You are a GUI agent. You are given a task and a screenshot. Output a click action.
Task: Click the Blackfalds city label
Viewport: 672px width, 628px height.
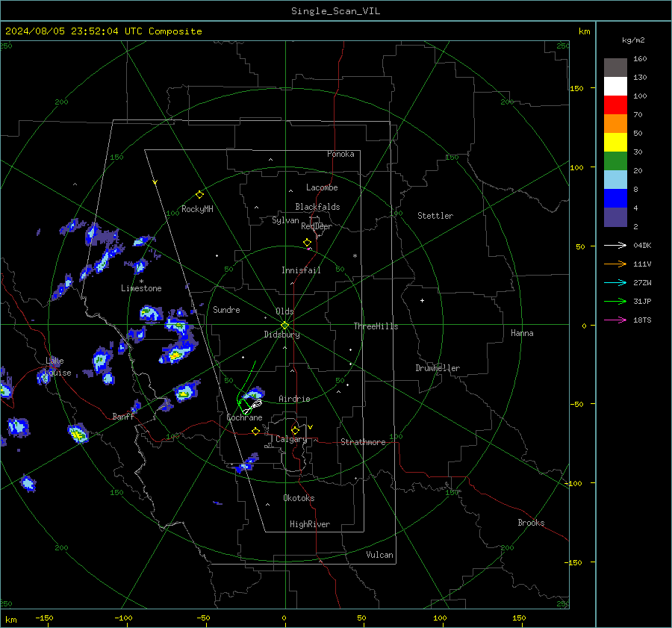(317, 207)
